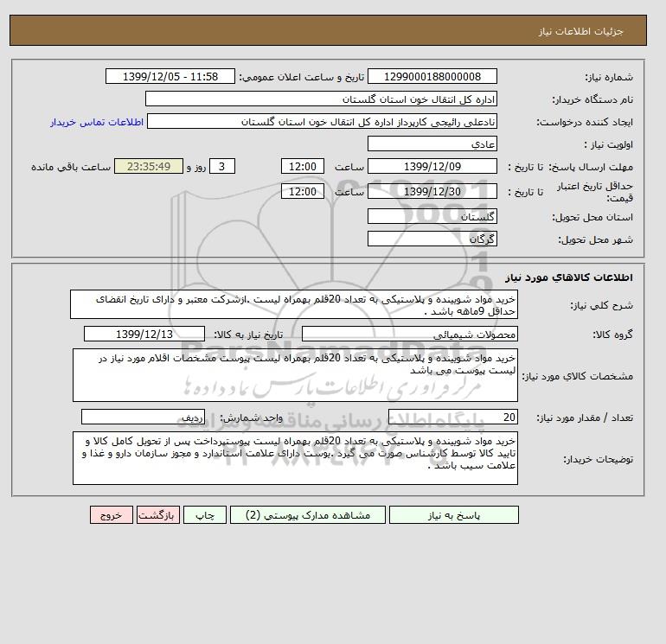The height and width of the screenshot is (644, 666).
Task: Click the quantity field 20
Action: click(x=452, y=417)
